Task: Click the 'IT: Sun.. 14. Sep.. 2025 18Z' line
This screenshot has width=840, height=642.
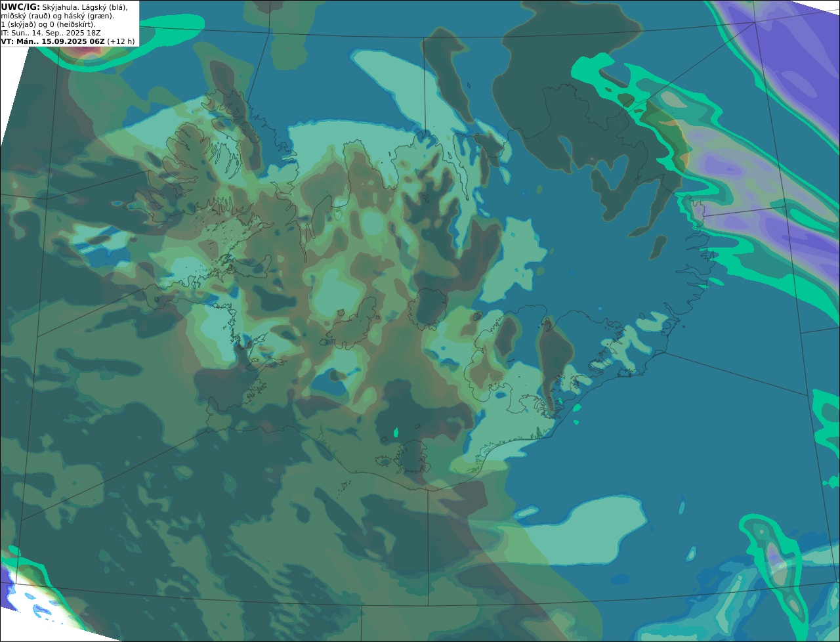Action: coord(51,33)
